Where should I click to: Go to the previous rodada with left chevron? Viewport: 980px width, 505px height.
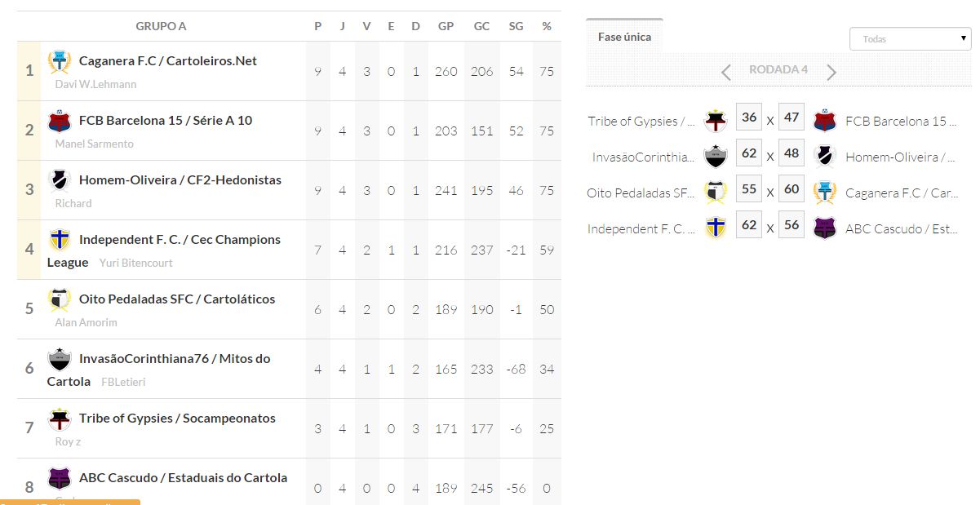725,73
